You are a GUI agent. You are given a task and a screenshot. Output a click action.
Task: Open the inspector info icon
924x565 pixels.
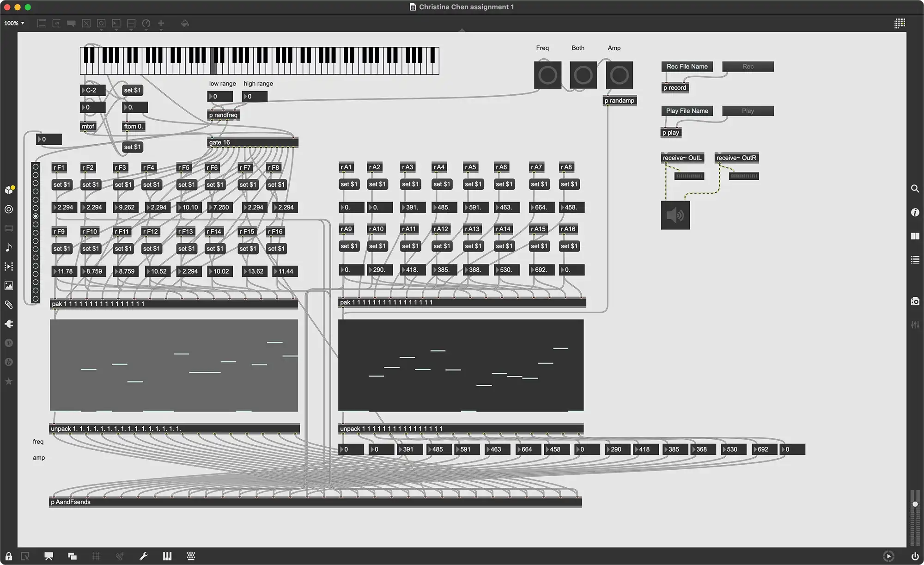point(915,212)
